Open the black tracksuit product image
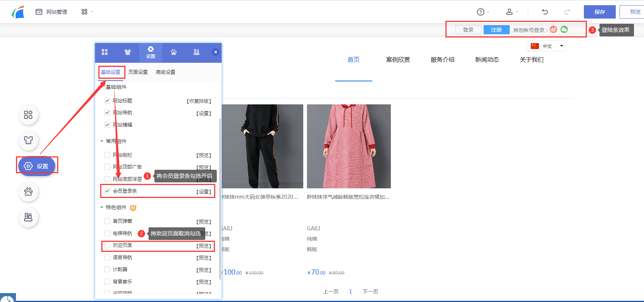Viewport: 644px width, 302px height. click(x=262, y=146)
